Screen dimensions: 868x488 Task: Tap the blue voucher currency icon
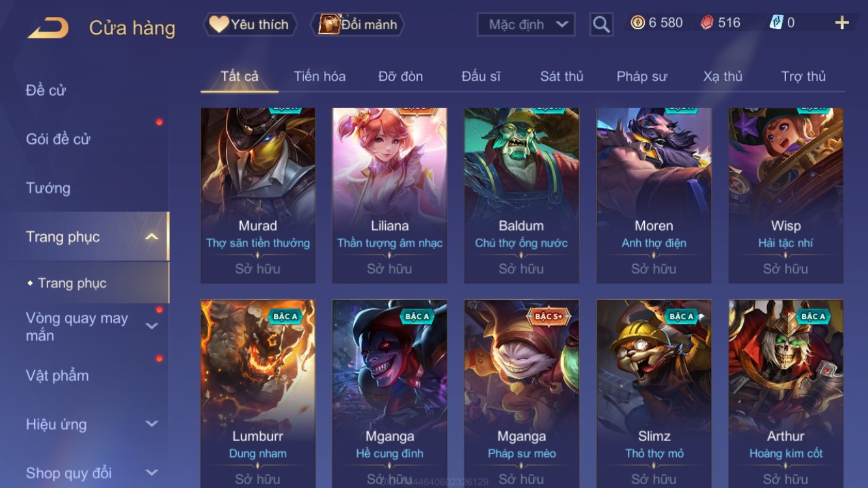776,23
